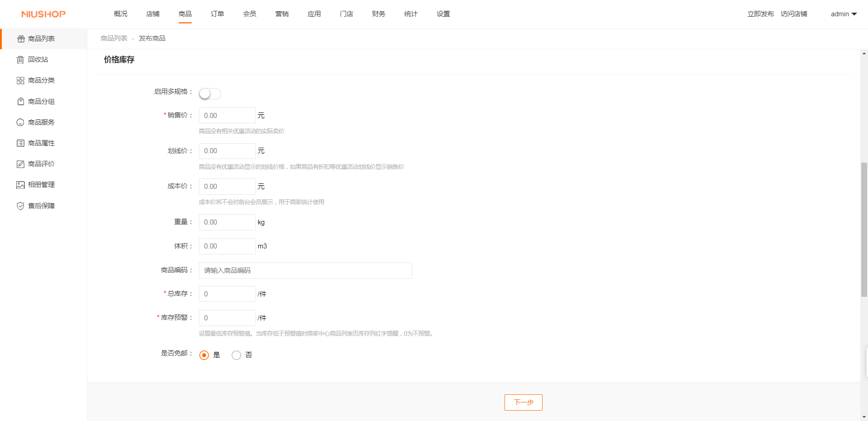Open the 会员 top menu
The width and height of the screenshot is (868, 421).
250,14
